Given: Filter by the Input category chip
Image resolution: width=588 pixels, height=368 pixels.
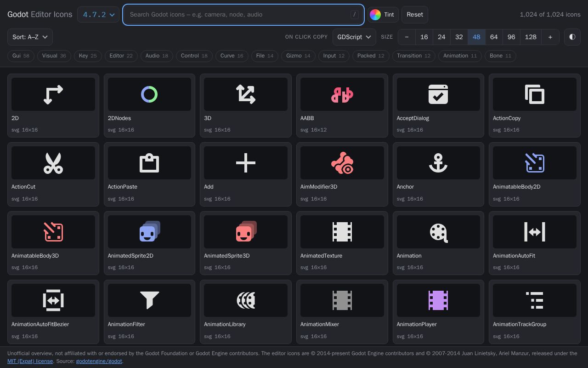Looking at the screenshot, I should point(334,56).
